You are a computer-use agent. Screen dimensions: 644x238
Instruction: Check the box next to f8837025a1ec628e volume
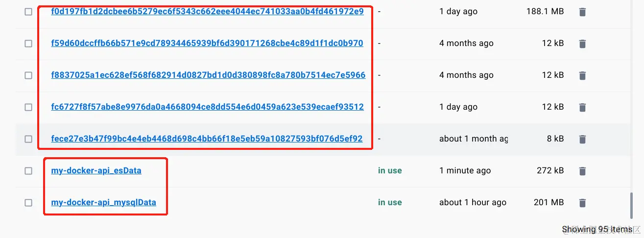click(28, 75)
